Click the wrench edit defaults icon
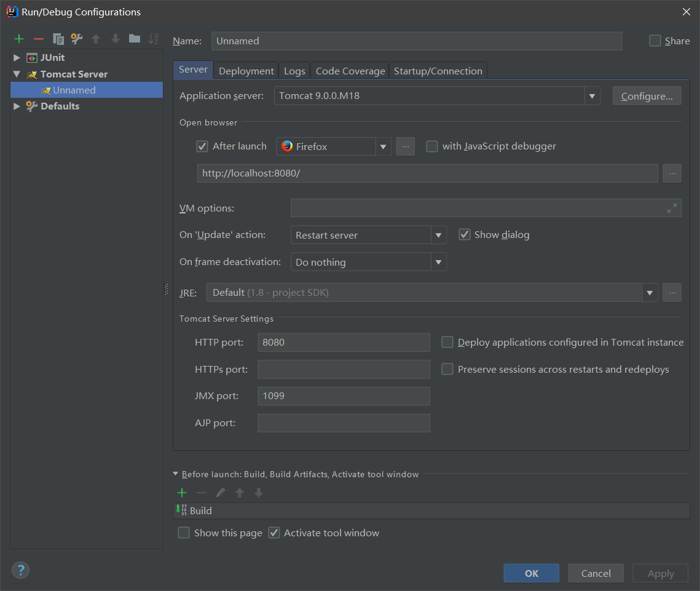 [77, 39]
